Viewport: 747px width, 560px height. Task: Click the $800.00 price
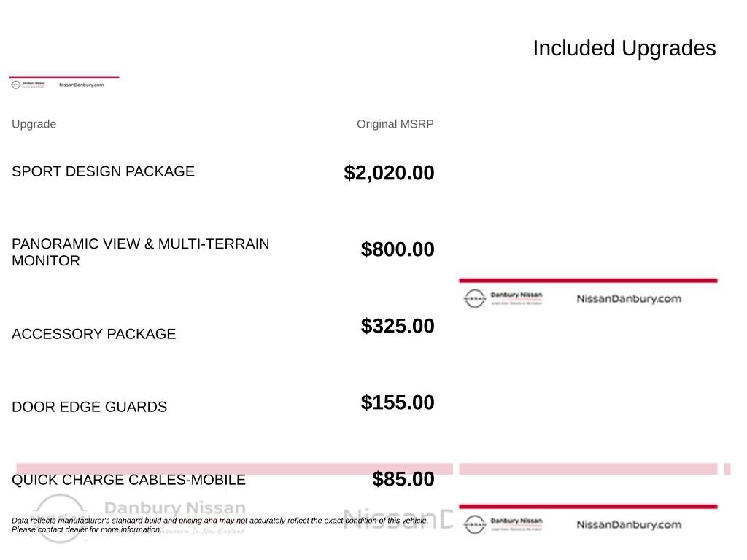(398, 249)
